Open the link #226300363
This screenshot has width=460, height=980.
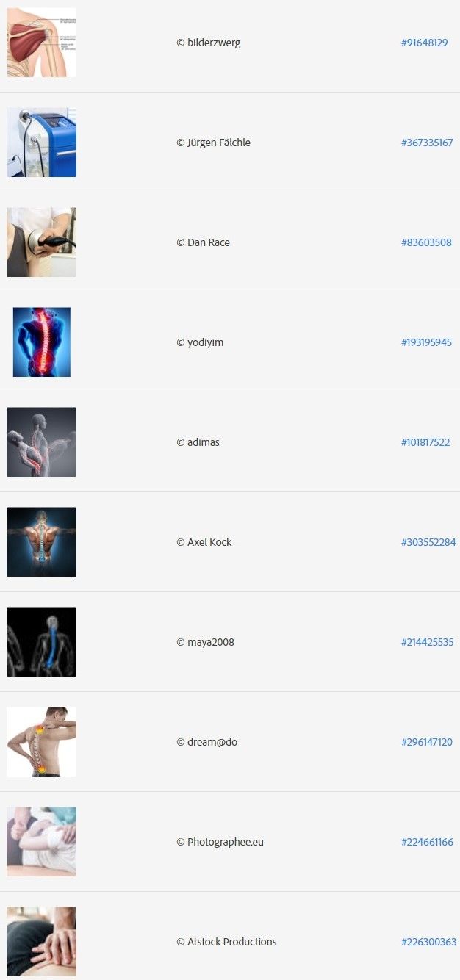coord(428,942)
